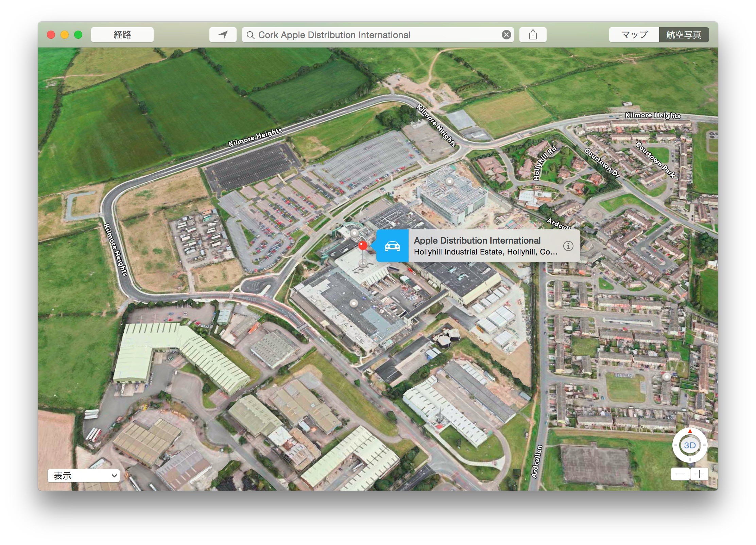The height and width of the screenshot is (545, 756).
Task: Click the magnifier icon in search field
Action: point(251,35)
